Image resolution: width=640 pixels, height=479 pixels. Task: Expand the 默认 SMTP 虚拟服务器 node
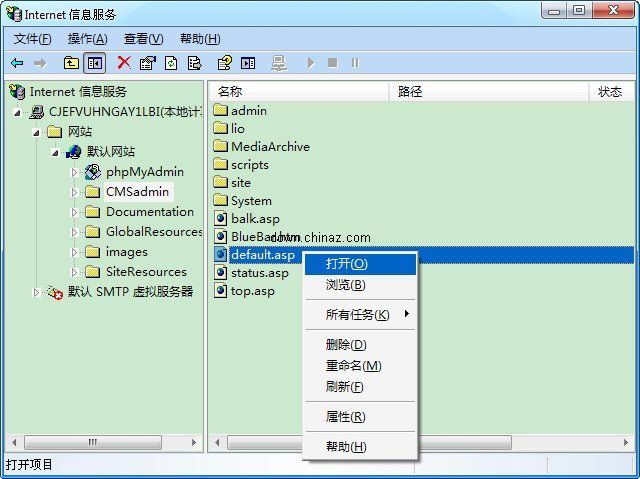point(36,292)
